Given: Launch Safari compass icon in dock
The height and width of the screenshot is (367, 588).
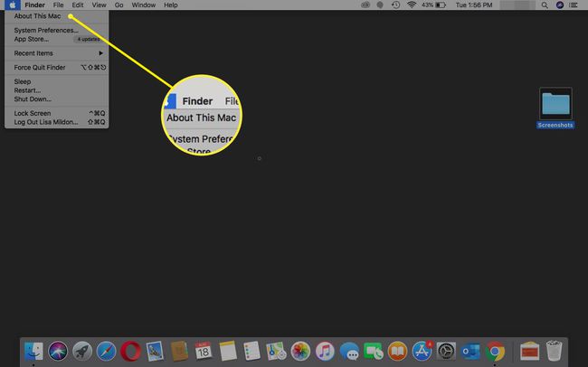Looking at the screenshot, I should coord(107,352).
